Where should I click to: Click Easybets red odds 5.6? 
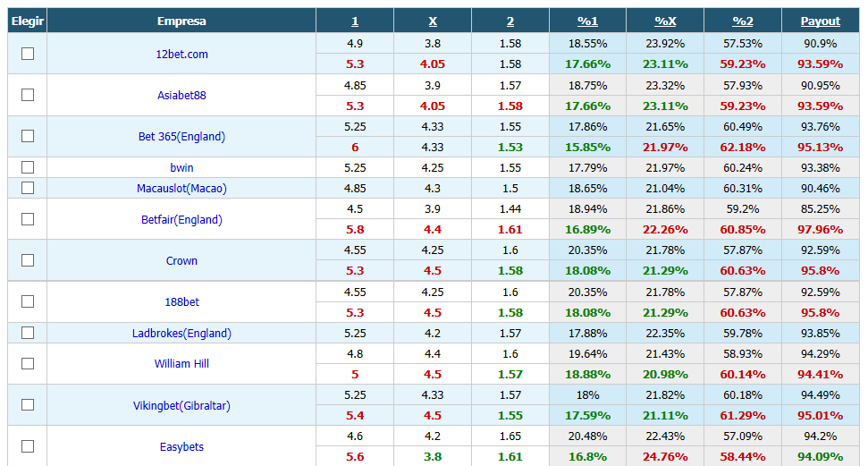click(x=355, y=457)
